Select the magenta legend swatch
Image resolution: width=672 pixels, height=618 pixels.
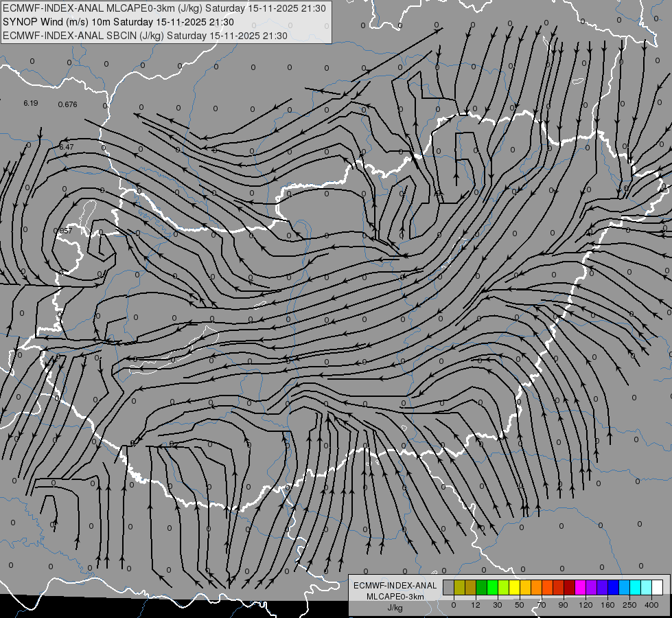[x=580, y=587]
